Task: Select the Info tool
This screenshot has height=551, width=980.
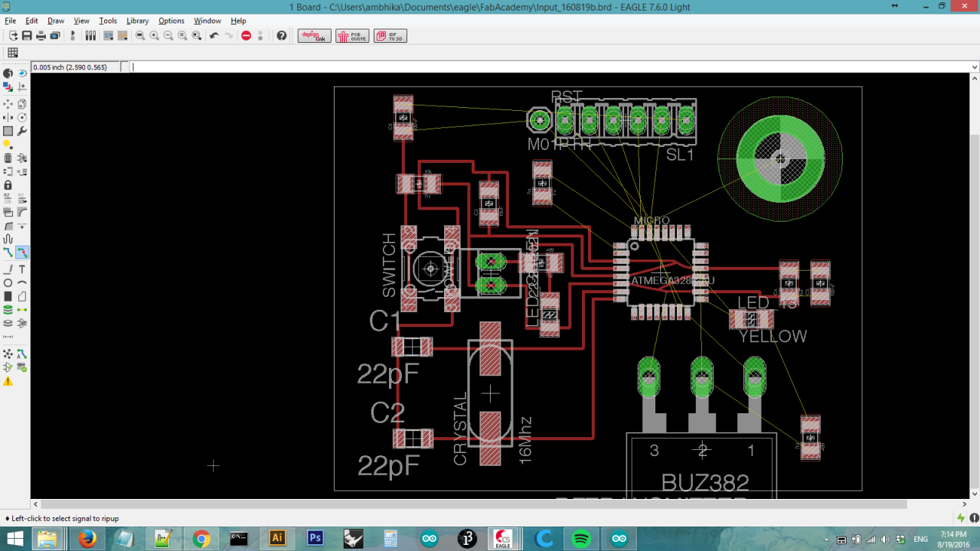Action: (8, 73)
